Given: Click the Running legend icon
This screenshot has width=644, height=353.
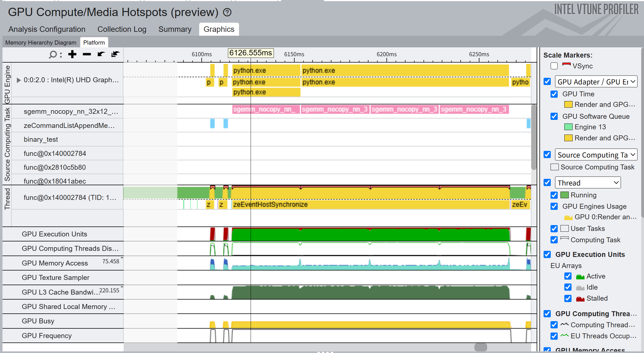Looking at the screenshot, I should 565,195.
